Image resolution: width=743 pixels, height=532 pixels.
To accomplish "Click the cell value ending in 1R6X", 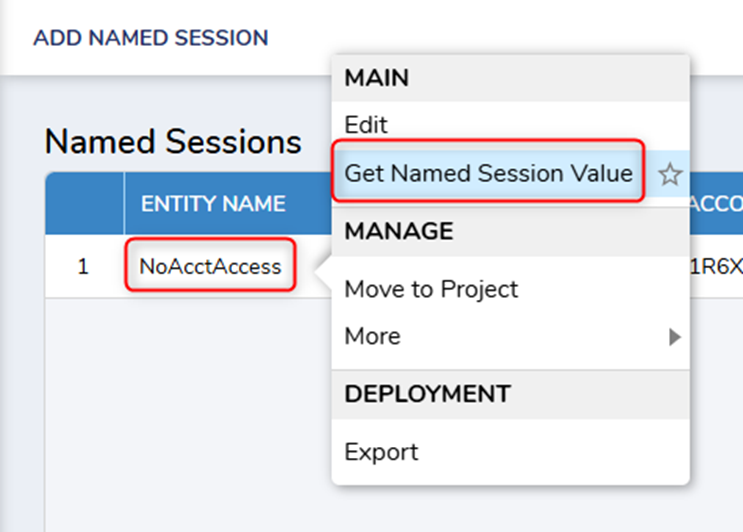I will [x=716, y=267].
